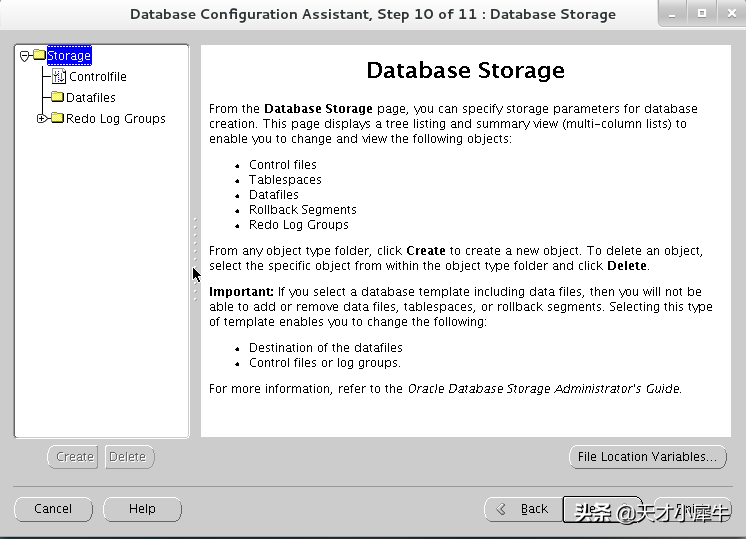746x539 pixels.
Task: Collapse the Storage tree node
Action: pos(25,56)
